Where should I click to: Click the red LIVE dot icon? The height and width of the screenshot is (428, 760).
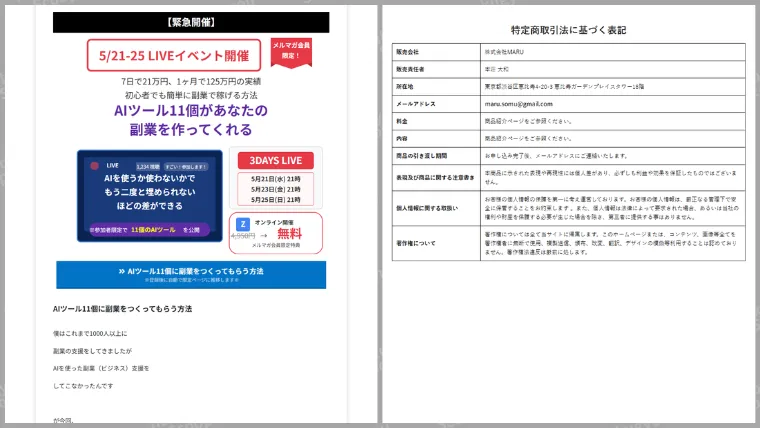94,165
